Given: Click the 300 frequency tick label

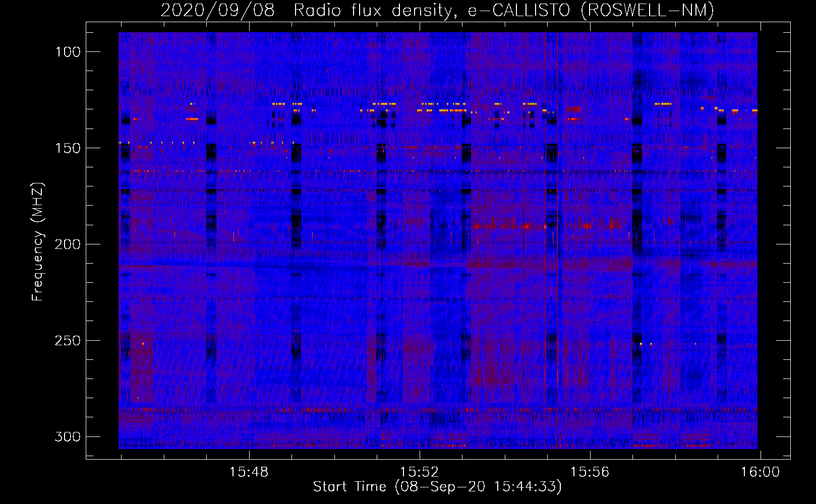Looking at the screenshot, I should click(68, 436).
